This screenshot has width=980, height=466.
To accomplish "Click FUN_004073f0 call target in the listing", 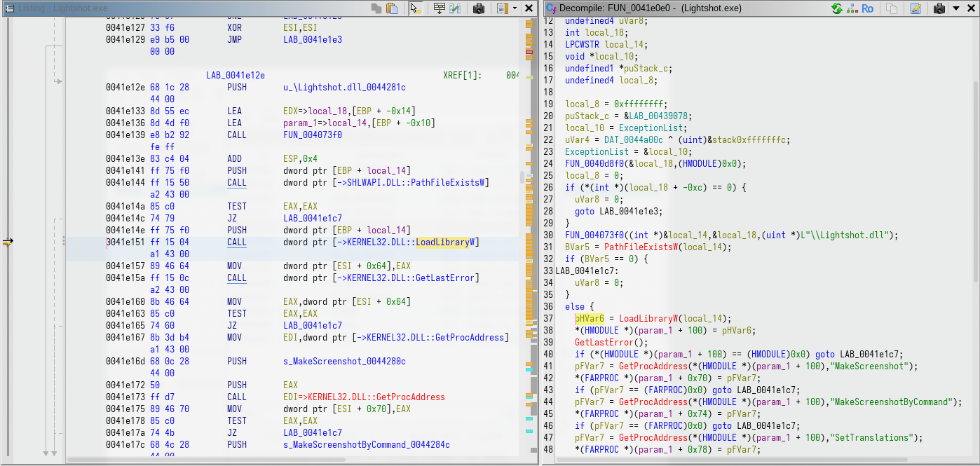I will (x=313, y=135).
